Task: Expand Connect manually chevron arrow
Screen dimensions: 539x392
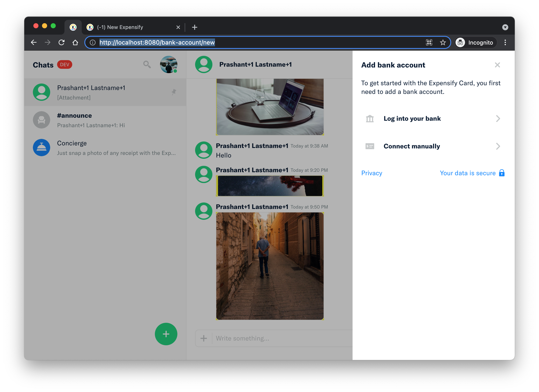Action: (x=498, y=146)
